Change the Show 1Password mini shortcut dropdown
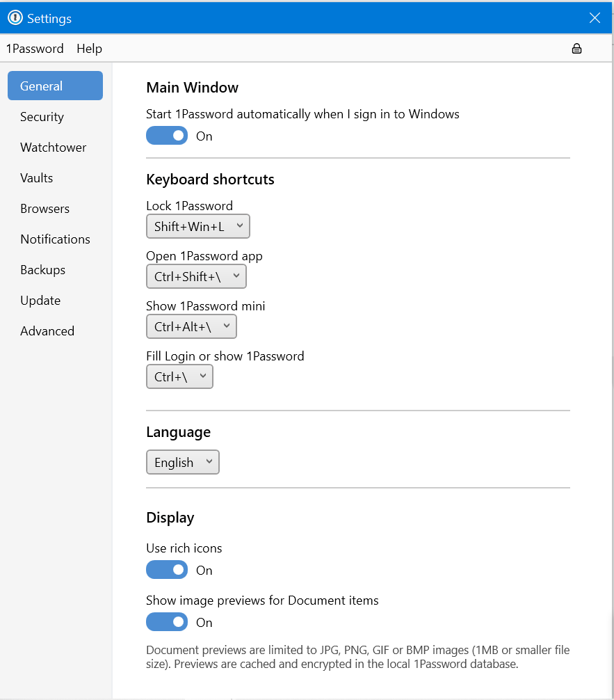Image resolution: width=614 pixels, height=700 pixels. click(191, 326)
